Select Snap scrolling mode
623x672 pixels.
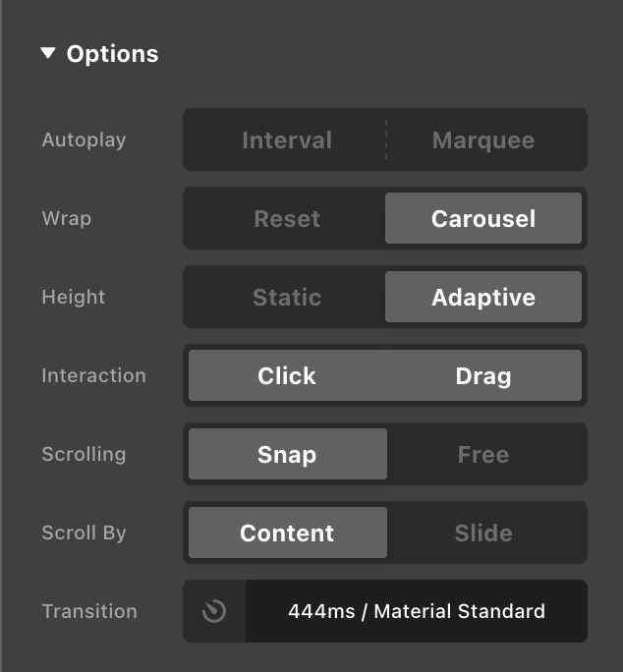(287, 454)
